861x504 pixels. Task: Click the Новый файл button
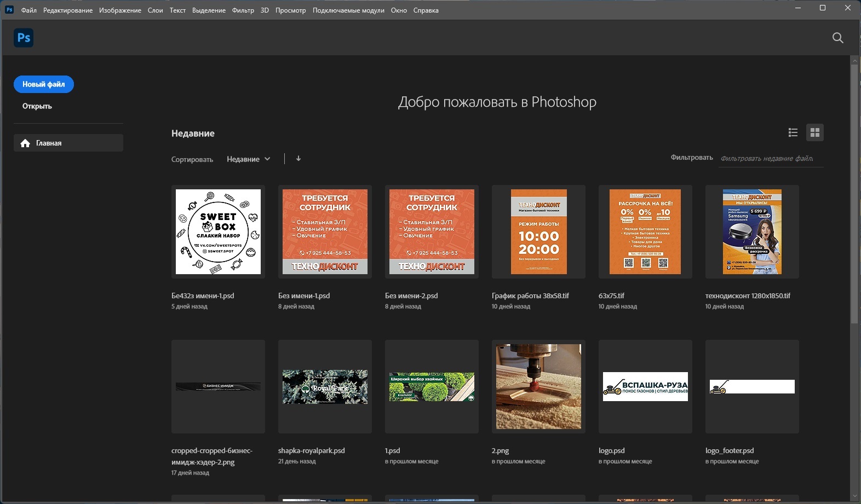(44, 84)
